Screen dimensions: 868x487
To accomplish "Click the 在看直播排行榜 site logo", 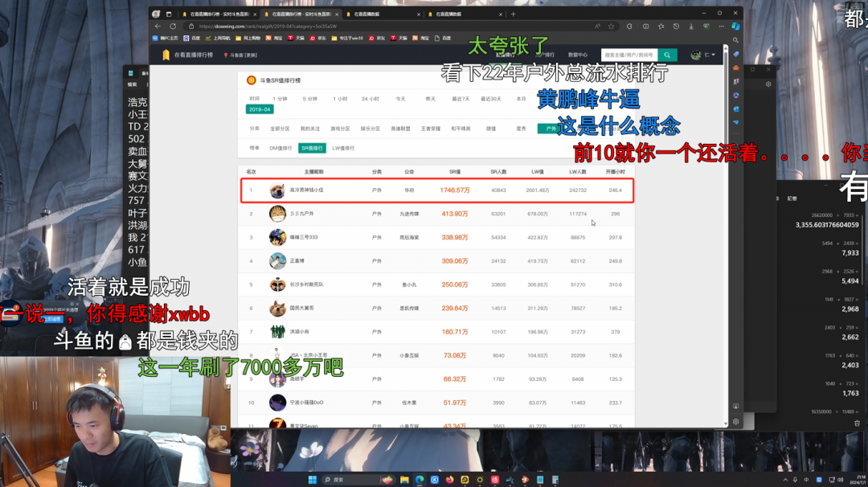I will 187,55.
